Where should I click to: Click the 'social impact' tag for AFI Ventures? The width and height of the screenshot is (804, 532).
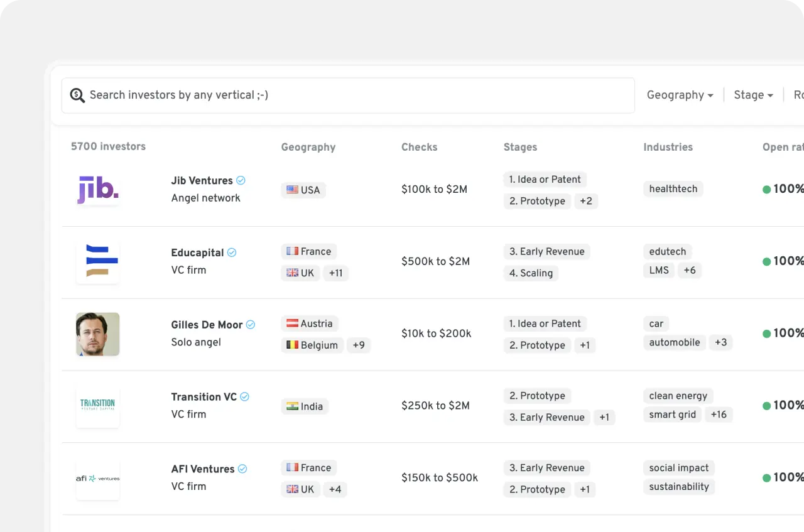[x=678, y=467]
